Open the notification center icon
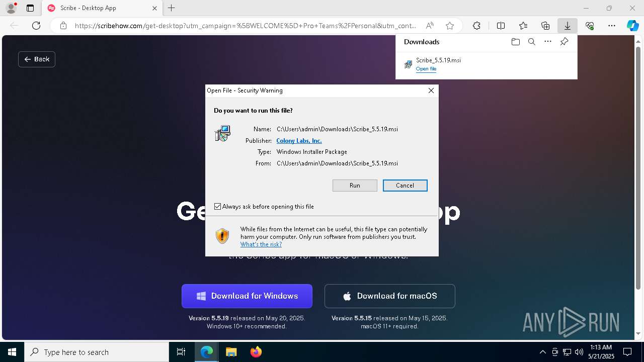644x362 pixels. (x=627, y=352)
